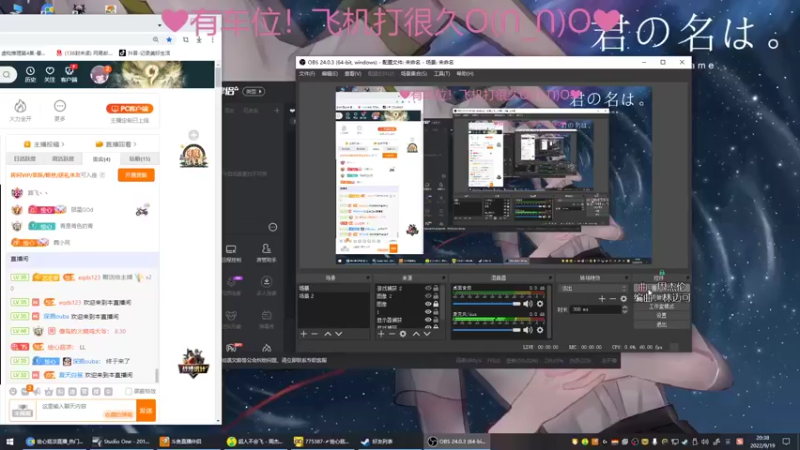
Task: Toggle the lock of 图像 source
Action: 436,304
